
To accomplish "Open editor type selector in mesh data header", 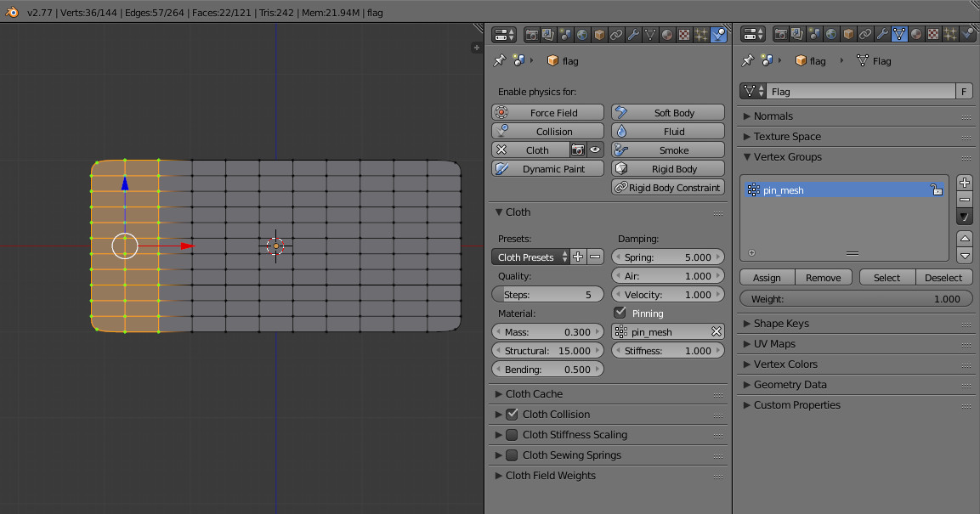I will coord(752,35).
